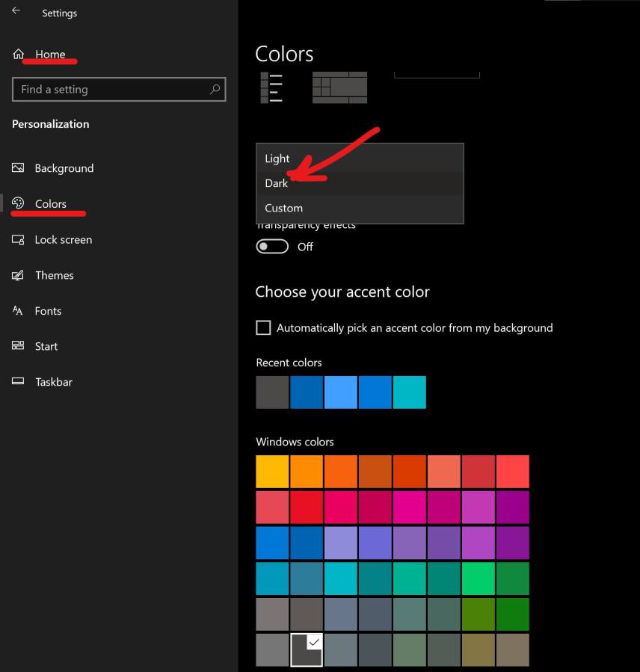Pick the teal swatch in Recent colors
The image size is (640, 672).
(409, 392)
